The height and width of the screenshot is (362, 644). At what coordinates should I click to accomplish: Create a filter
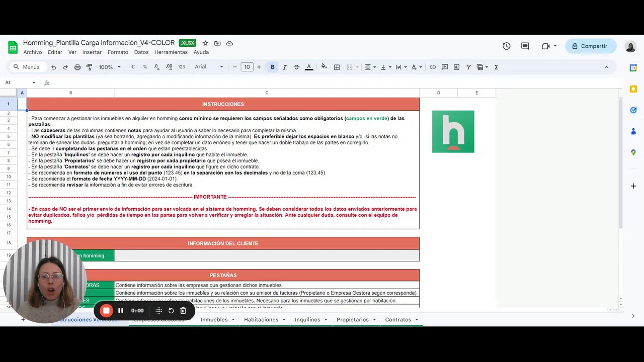468,67
